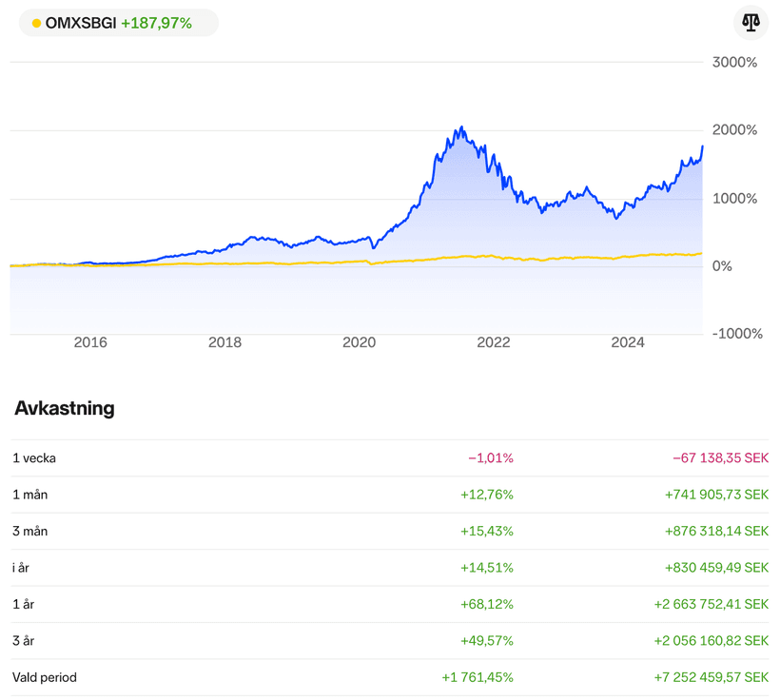Select the 'Vald period' row
780x700 pixels.
pyautogui.click(x=390, y=677)
